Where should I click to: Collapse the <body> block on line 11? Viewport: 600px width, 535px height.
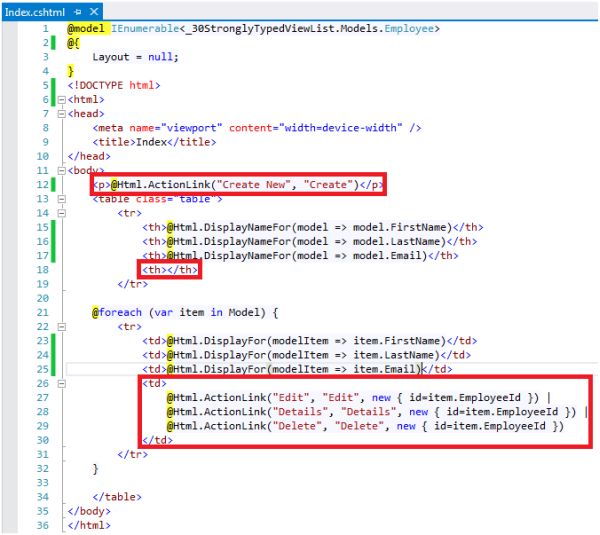point(61,171)
